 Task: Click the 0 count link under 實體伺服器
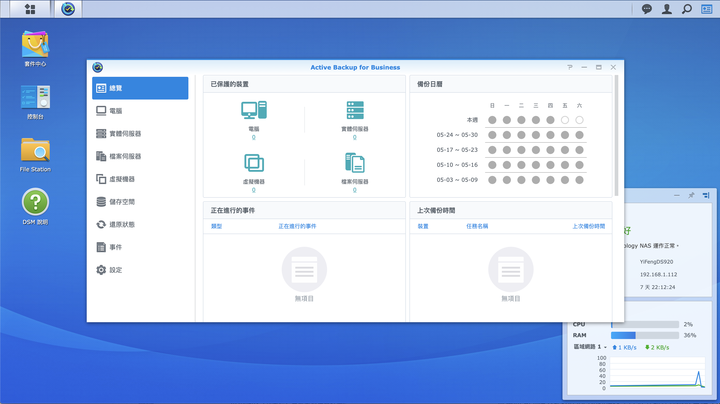pyautogui.click(x=354, y=137)
